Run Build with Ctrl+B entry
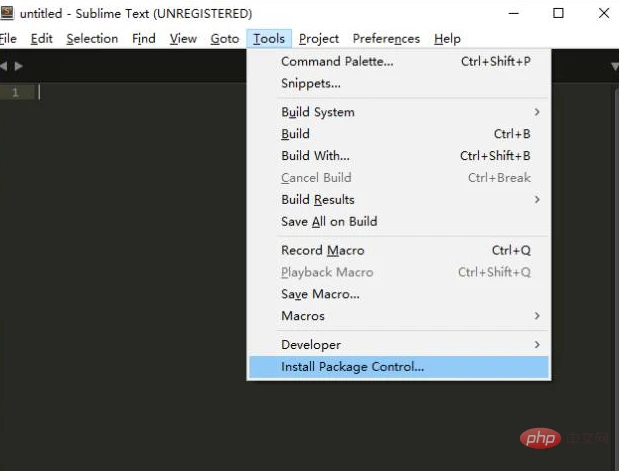619x471 pixels. pos(399,134)
